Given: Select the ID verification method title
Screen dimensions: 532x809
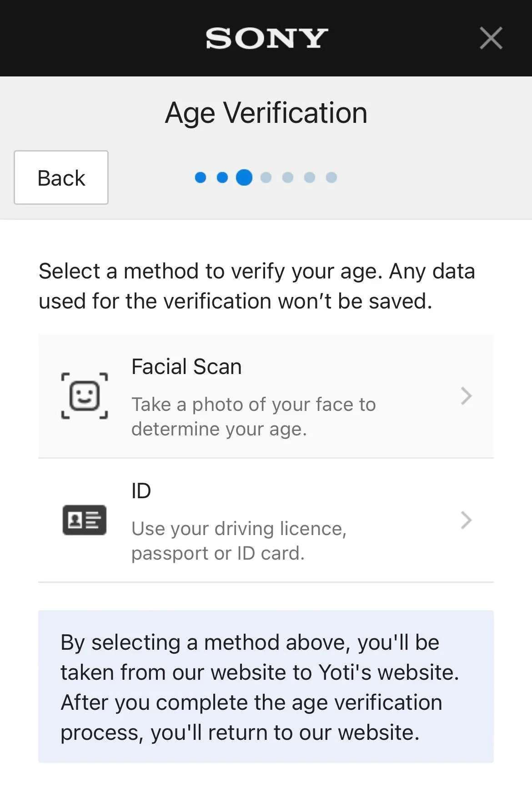Looking at the screenshot, I should [141, 491].
